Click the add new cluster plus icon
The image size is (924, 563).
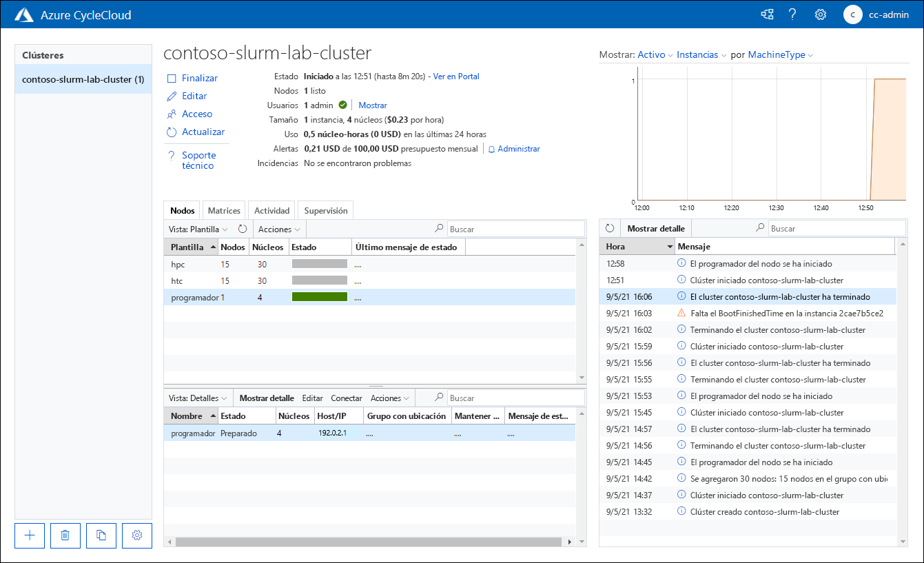click(30, 535)
